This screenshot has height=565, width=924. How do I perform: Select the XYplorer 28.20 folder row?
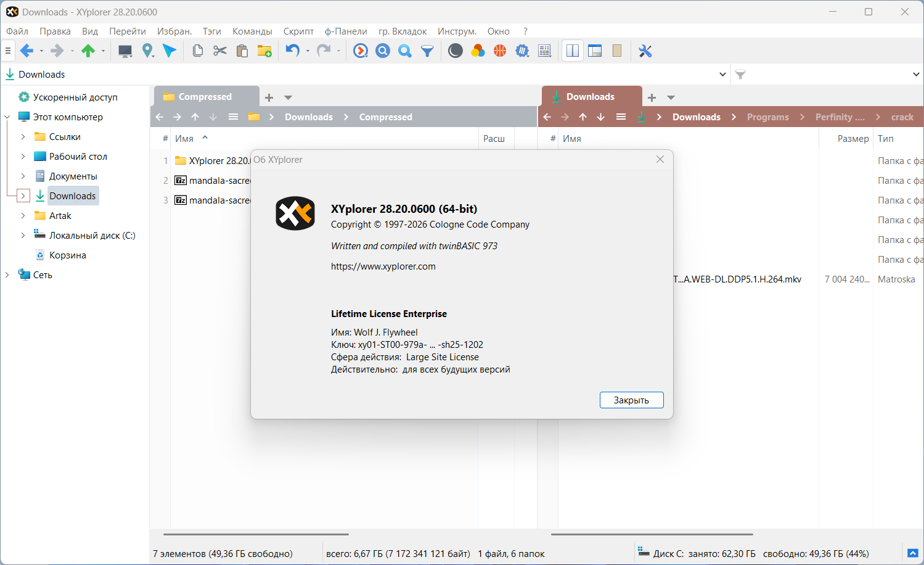(213, 161)
